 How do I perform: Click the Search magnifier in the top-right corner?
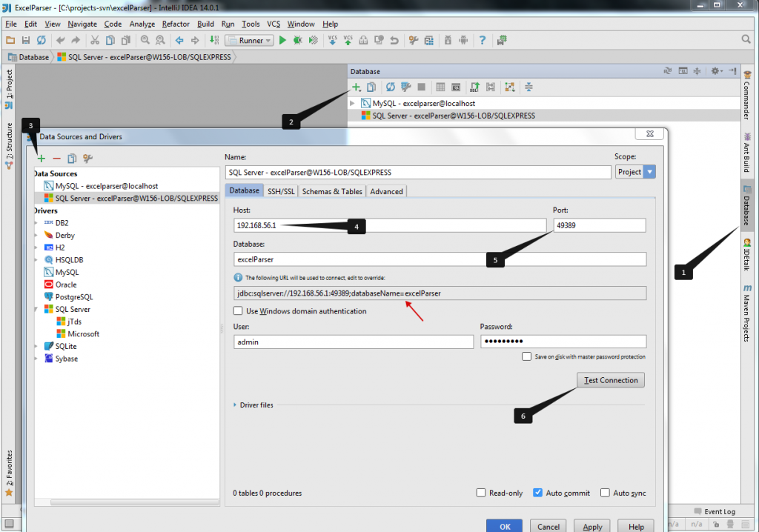[x=745, y=40]
